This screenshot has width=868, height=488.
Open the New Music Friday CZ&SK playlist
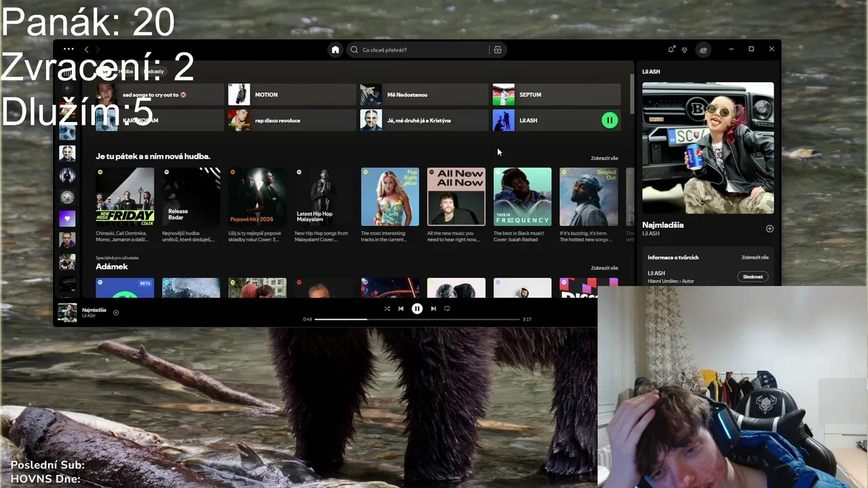point(125,205)
